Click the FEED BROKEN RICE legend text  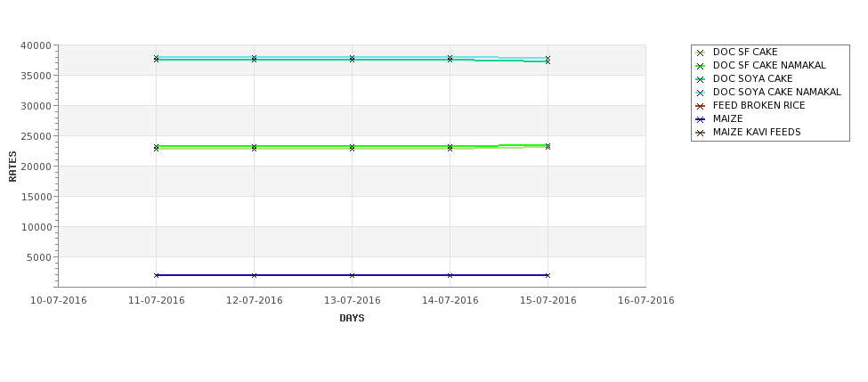point(759,105)
